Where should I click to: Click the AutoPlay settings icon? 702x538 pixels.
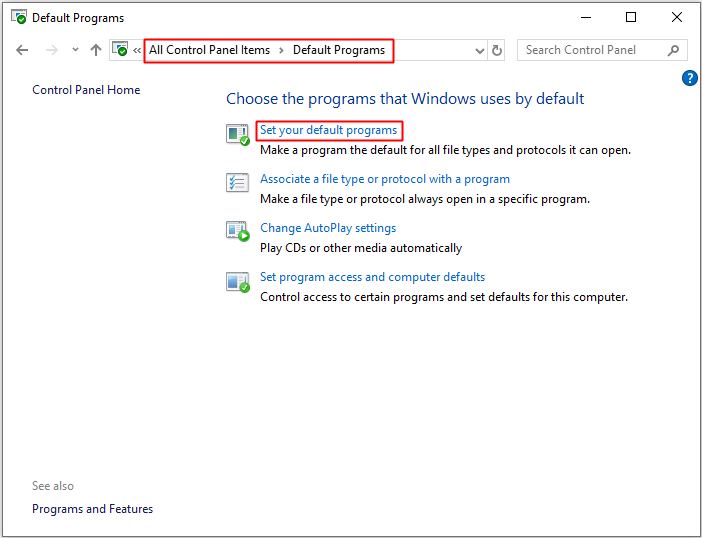238,231
